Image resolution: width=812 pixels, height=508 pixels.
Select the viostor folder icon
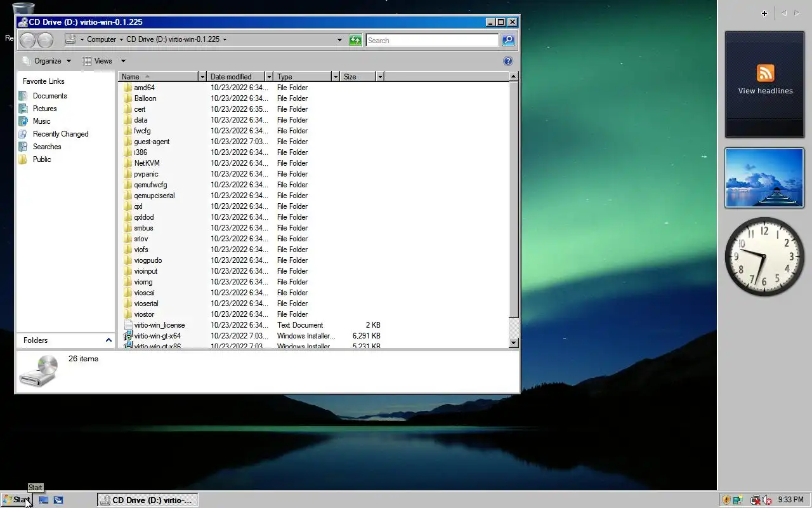point(128,314)
